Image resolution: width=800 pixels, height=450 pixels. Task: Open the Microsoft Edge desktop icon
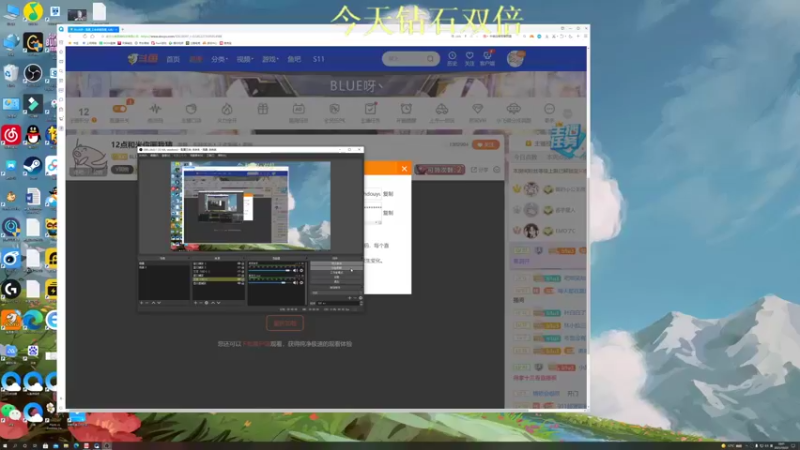pyautogui.click(x=33, y=320)
